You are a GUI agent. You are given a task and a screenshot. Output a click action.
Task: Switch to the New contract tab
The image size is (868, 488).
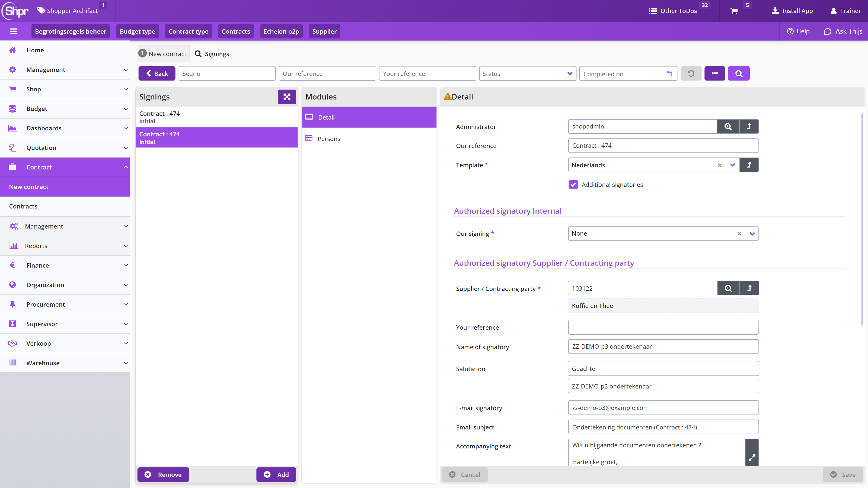[x=163, y=54]
